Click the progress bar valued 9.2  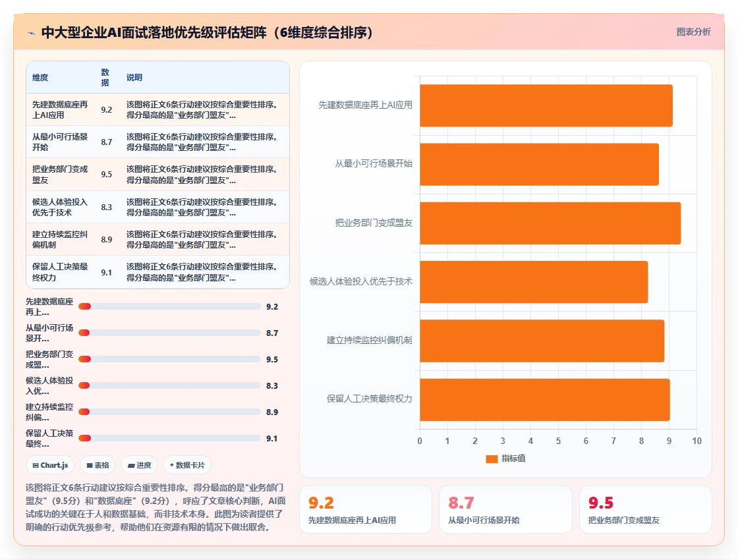click(x=169, y=306)
